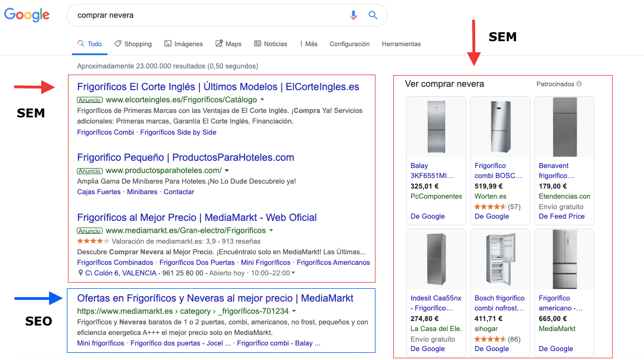Open the Maps tab
The height and width of the screenshot is (360, 644).
point(229,44)
